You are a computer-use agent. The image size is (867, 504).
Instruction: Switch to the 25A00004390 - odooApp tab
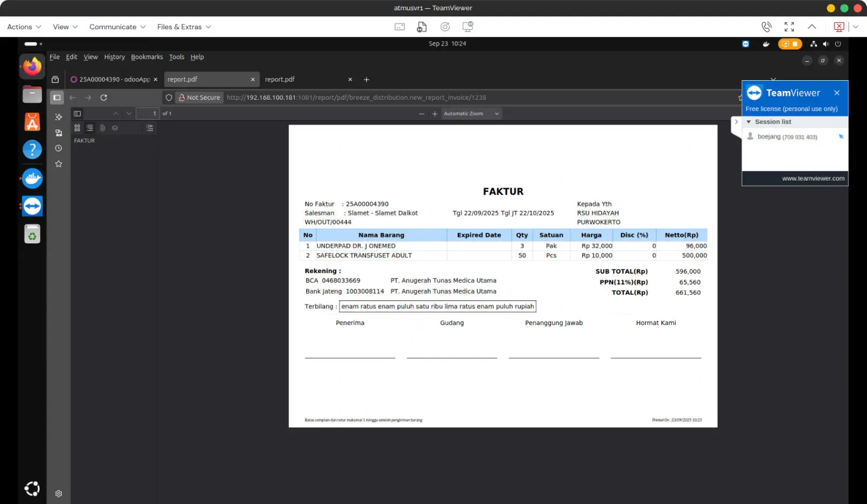[x=111, y=79]
